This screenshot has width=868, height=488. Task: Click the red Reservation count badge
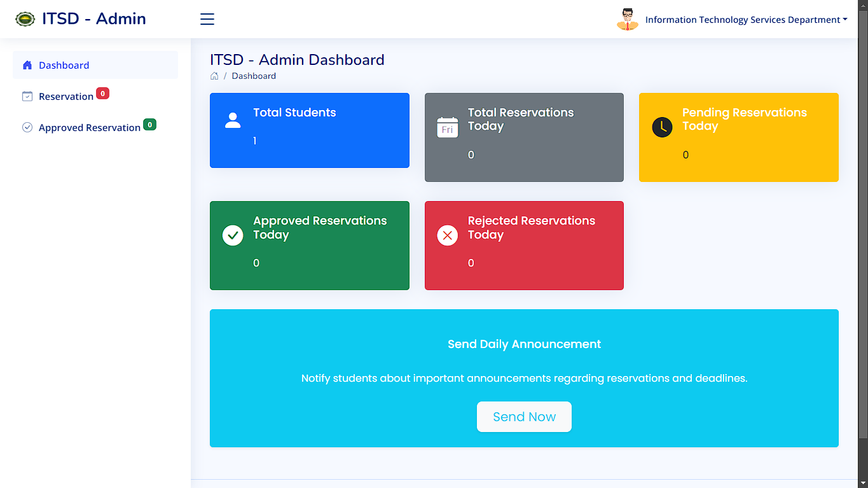[102, 94]
